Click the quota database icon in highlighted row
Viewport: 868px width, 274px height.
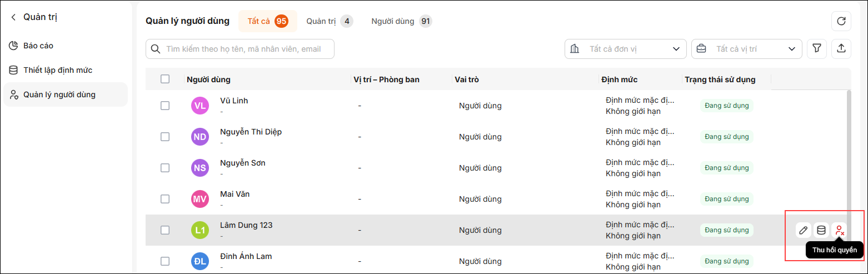click(x=821, y=230)
